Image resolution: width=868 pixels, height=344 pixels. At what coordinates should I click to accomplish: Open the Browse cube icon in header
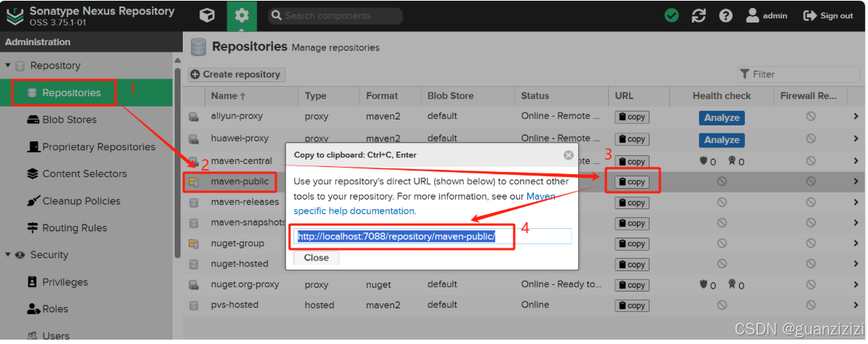point(207,15)
